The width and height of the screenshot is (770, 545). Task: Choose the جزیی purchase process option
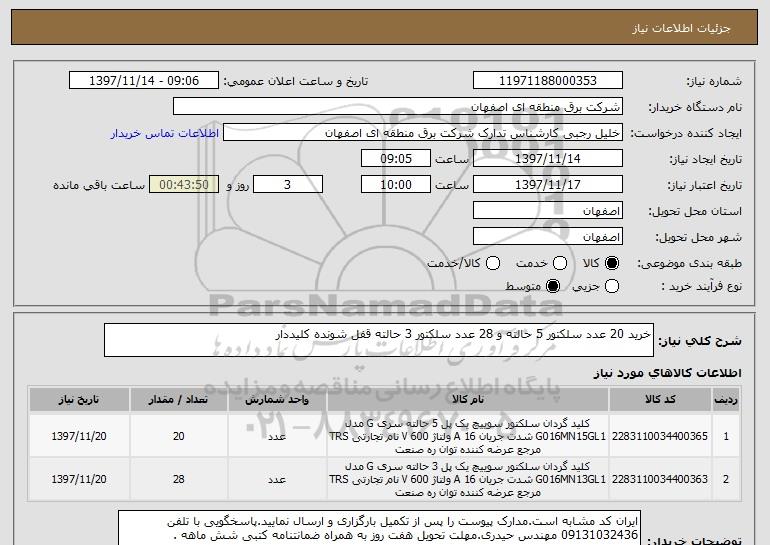[x=612, y=286]
